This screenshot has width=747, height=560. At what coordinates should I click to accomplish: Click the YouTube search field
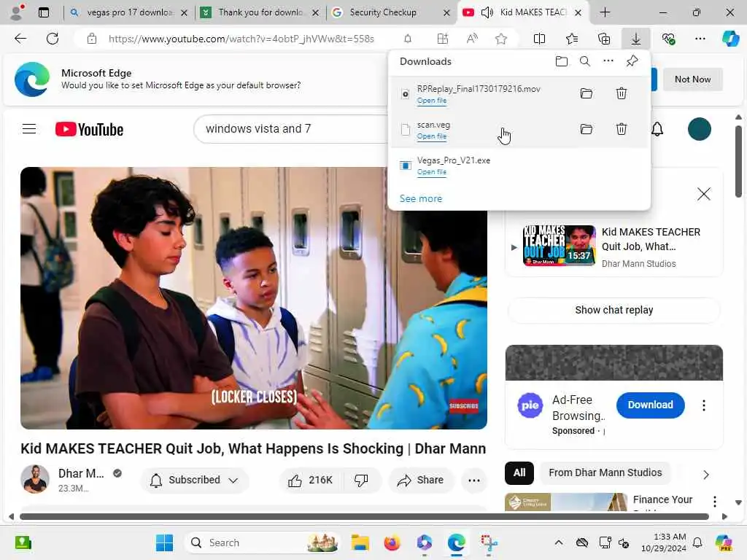tap(290, 129)
